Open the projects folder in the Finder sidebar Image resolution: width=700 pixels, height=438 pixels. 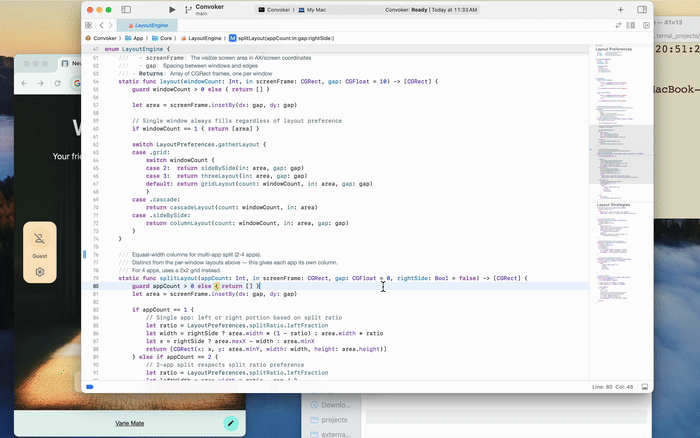pos(329,420)
